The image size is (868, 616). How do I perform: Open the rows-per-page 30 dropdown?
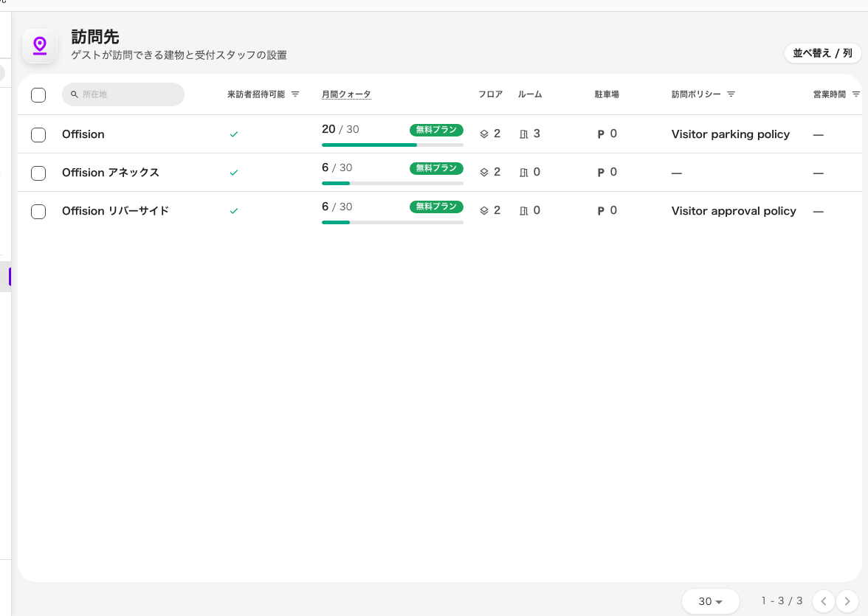(x=710, y=601)
